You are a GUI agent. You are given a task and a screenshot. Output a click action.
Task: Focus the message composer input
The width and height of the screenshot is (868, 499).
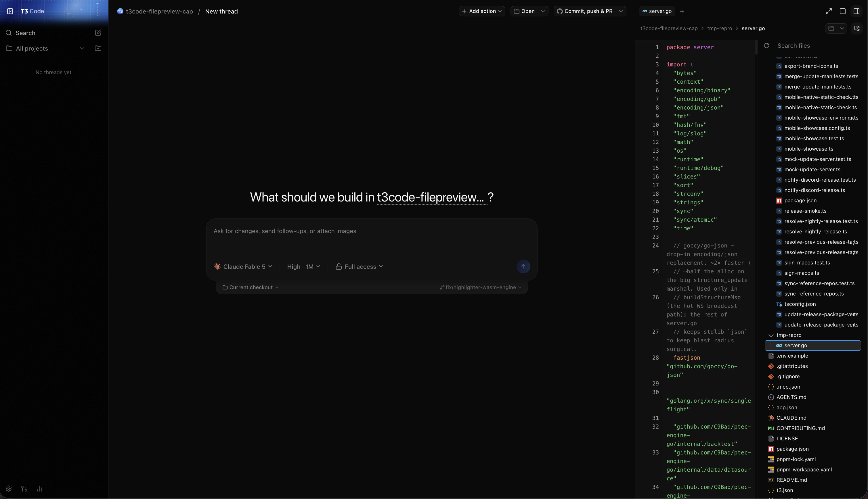[x=372, y=231]
